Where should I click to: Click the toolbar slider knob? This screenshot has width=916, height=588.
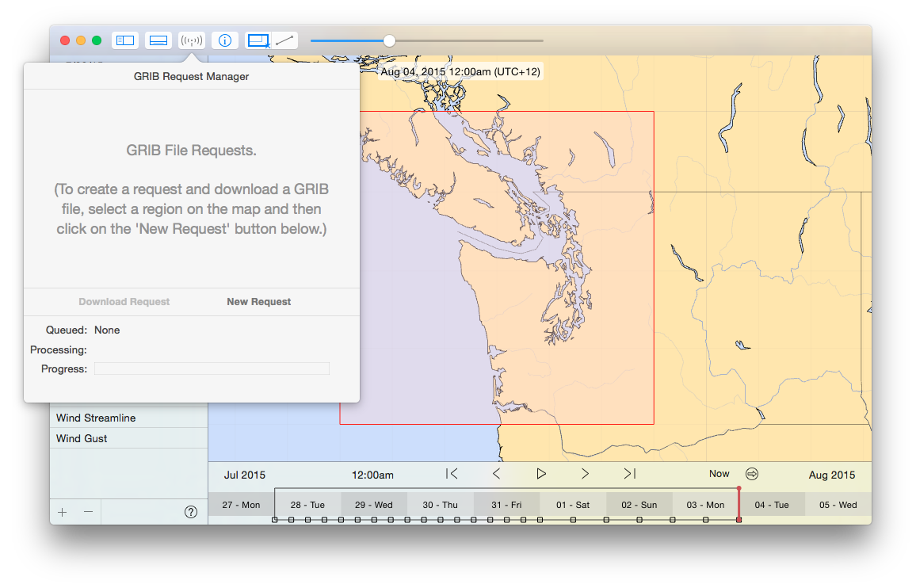389,40
